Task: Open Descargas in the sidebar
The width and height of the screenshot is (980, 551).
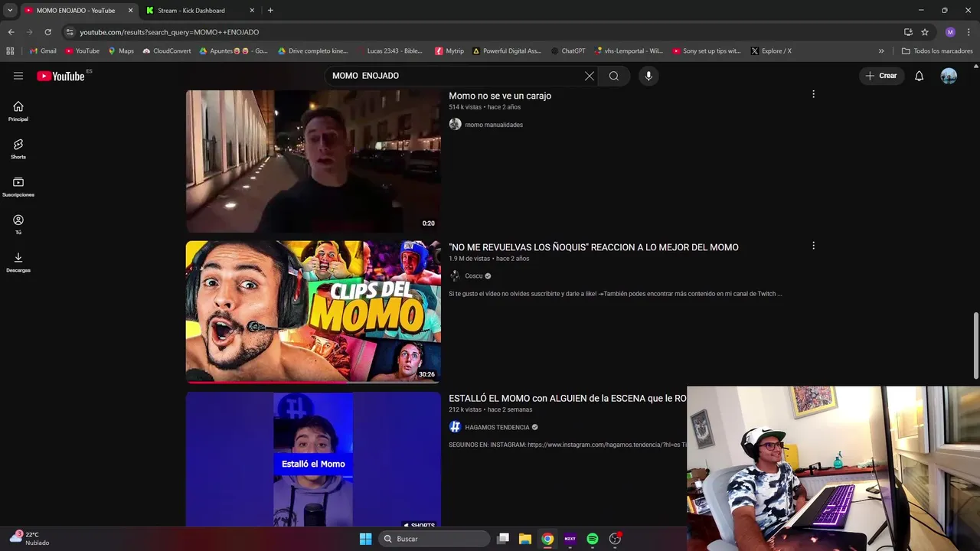Action: [18, 262]
